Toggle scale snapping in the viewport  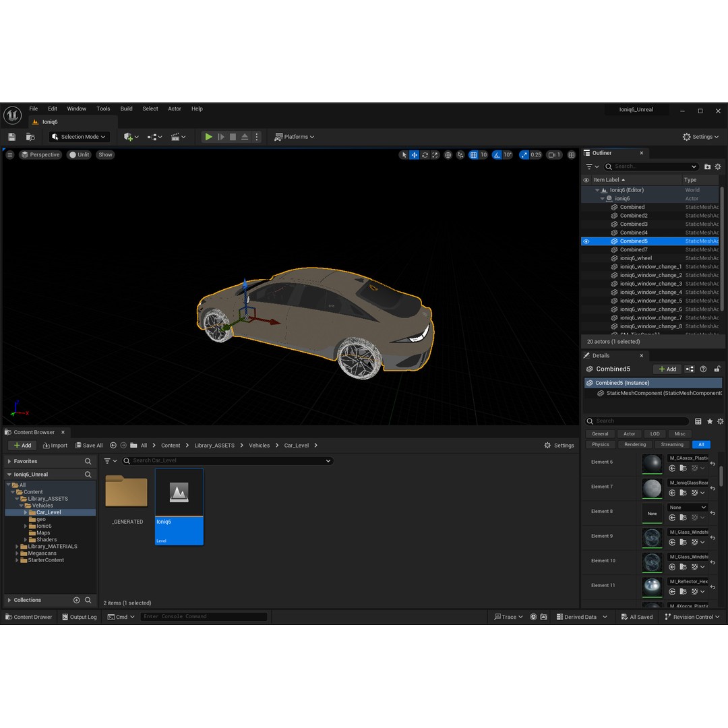click(x=524, y=154)
